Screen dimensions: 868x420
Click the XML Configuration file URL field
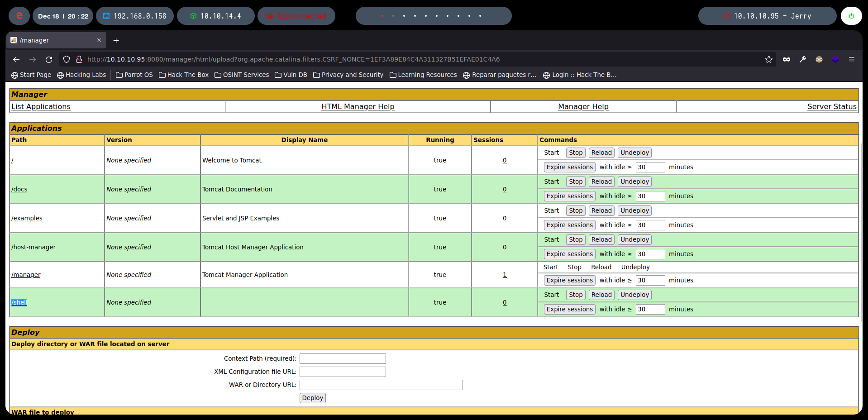[343, 372]
